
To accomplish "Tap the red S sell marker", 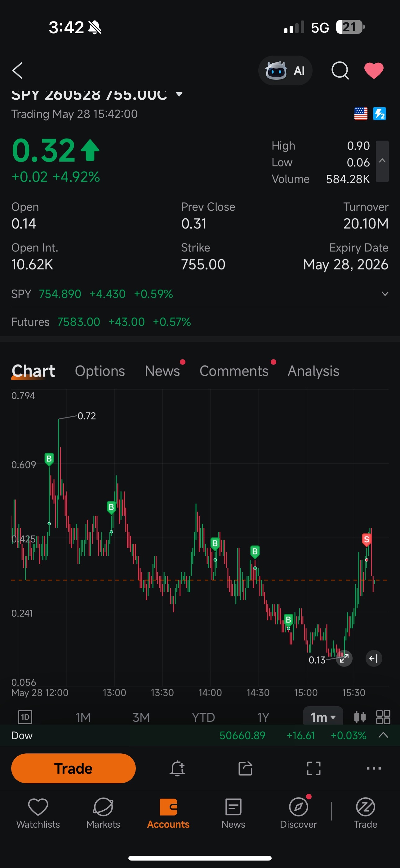I will tap(367, 540).
